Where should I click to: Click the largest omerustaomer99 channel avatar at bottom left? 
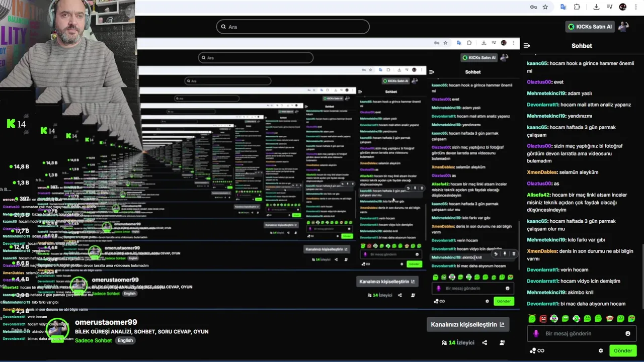pos(58,330)
